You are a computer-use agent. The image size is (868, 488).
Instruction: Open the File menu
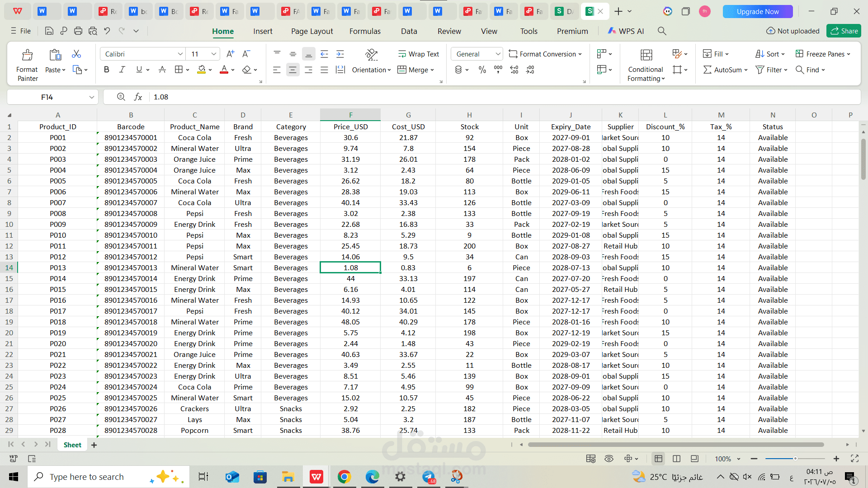click(x=21, y=31)
